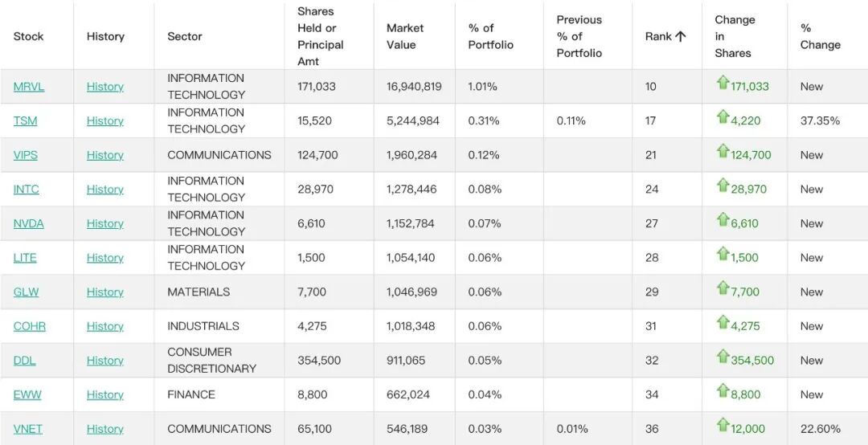The height and width of the screenshot is (445, 868).
Task: Open the LITE ticker link
Action: (25, 258)
